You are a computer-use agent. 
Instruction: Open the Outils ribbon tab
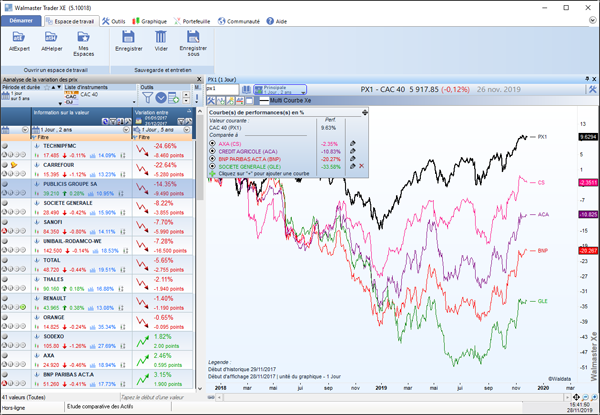click(x=114, y=21)
